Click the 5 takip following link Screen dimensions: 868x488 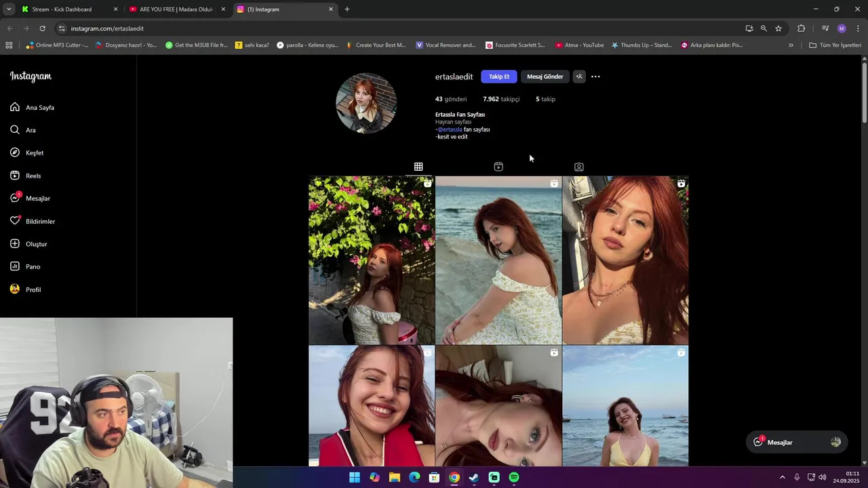pyautogui.click(x=545, y=99)
